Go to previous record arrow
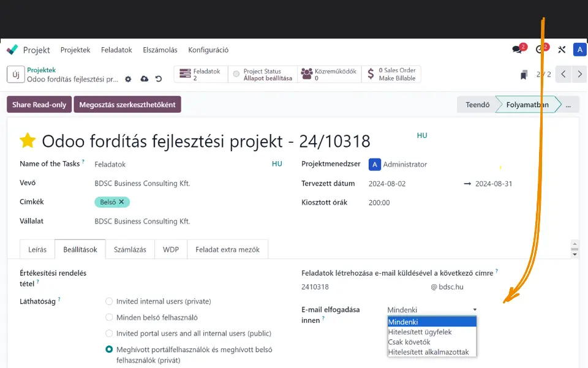 point(563,74)
